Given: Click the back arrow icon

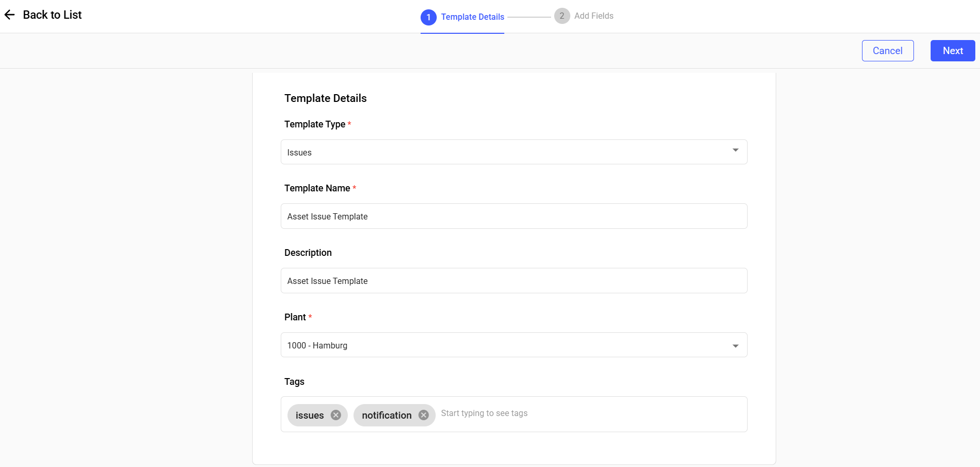Looking at the screenshot, I should click(x=9, y=15).
